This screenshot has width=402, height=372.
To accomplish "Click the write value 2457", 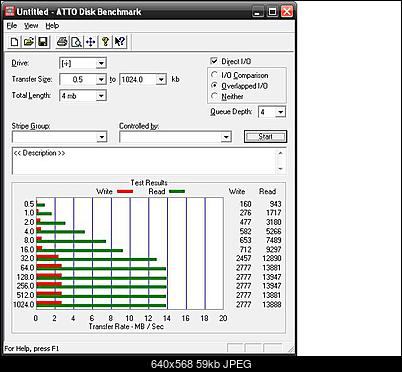I will click(x=244, y=258).
